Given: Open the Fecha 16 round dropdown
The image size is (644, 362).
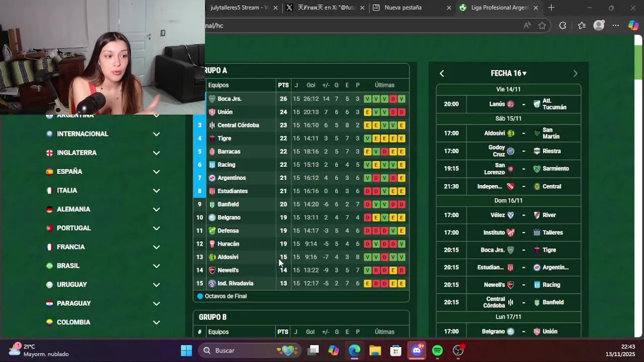Looking at the screenshot, I should coord(509,73).
